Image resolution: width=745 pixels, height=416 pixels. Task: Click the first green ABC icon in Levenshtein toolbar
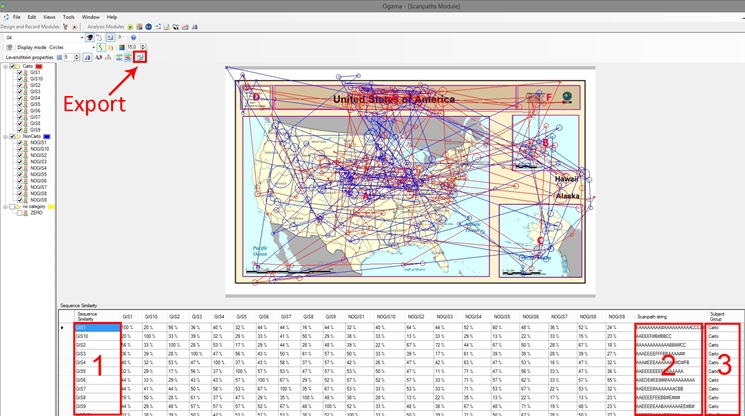click(x=119, y=57)
